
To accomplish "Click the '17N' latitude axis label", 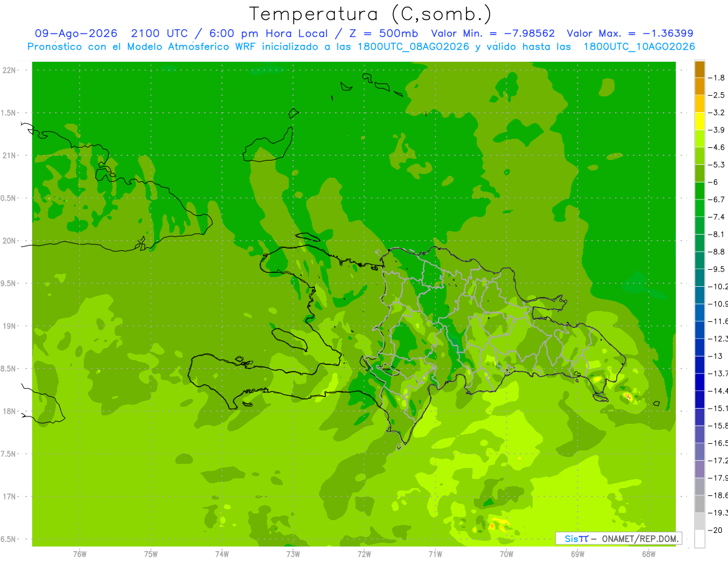I will [x=8, y=497].
